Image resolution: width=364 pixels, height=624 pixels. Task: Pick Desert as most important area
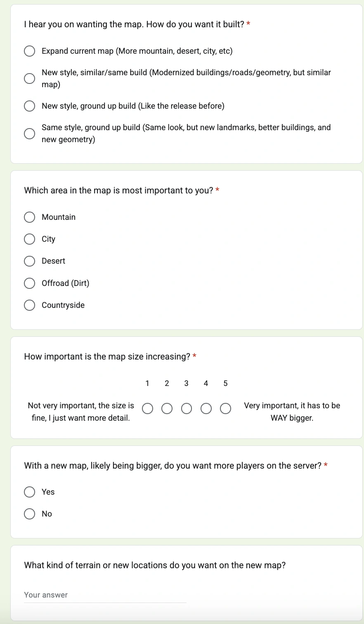30,261
